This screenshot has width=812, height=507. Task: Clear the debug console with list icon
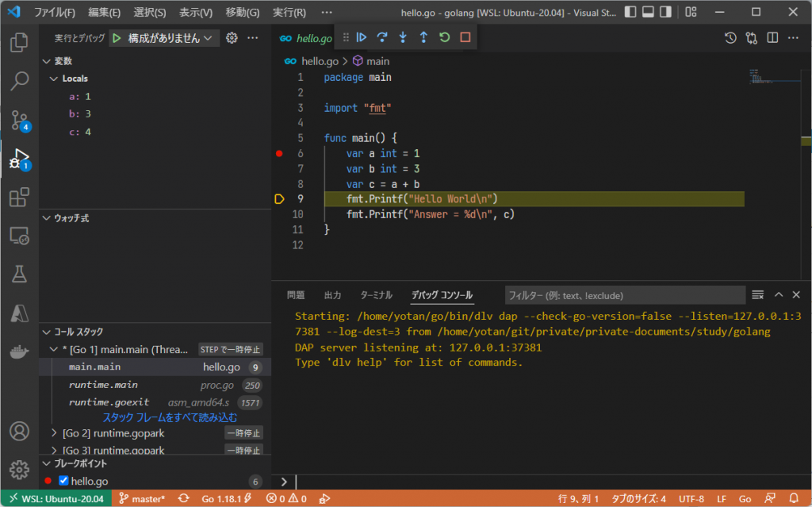click(757, 295)
